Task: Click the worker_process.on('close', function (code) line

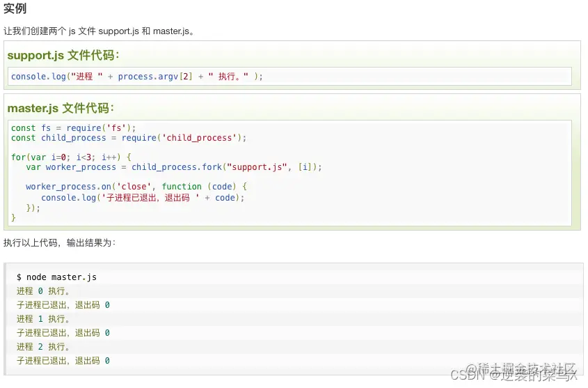Action: tap(136, 187)
